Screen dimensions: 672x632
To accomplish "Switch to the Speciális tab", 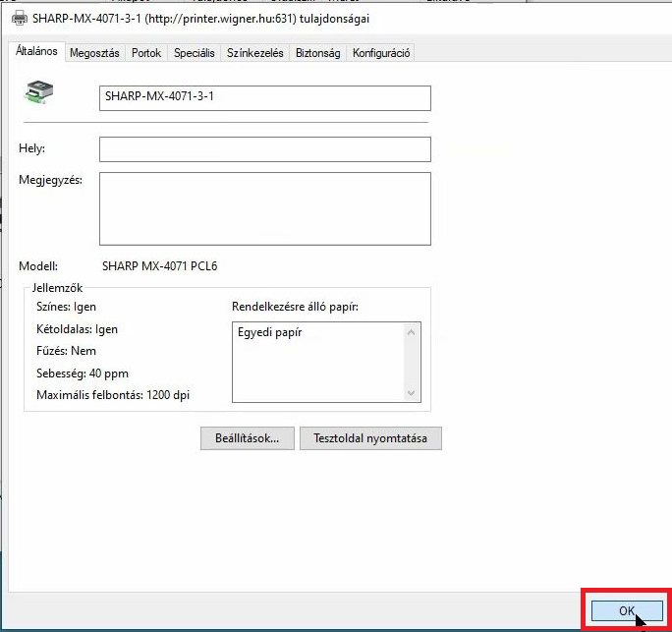I will click(195, 53).
